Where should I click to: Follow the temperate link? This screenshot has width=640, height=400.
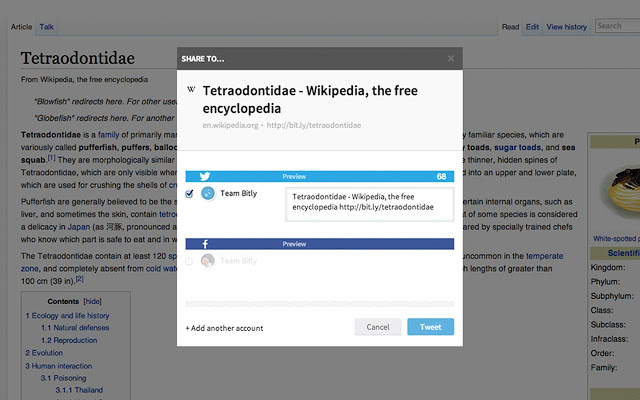544,256
